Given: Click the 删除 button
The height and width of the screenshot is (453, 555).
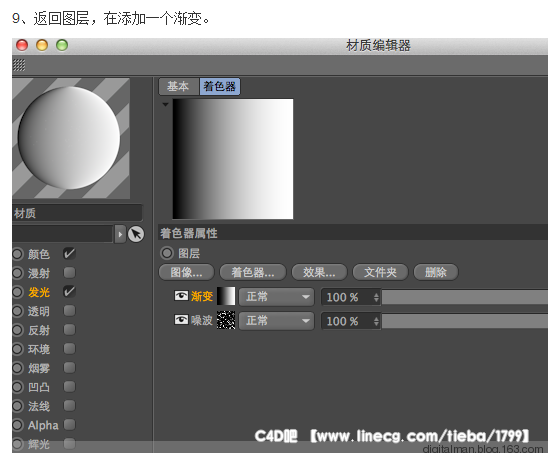Looking at the screenshot, I should pos(436,272).
